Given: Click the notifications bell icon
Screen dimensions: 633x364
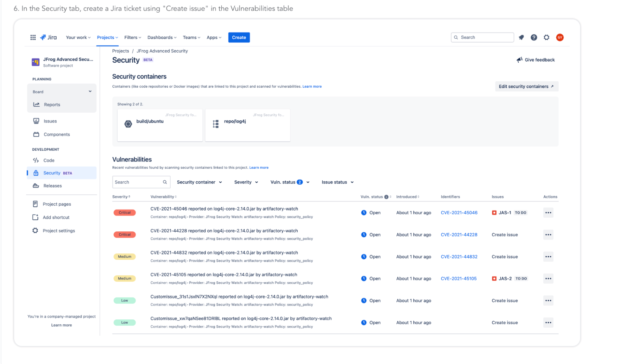Looking at the screenshot, I should [521, 37].
